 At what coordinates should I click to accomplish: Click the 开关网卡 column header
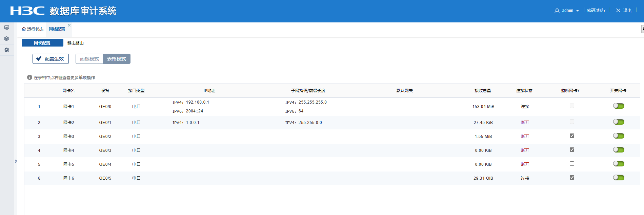(x=618, y=91)
